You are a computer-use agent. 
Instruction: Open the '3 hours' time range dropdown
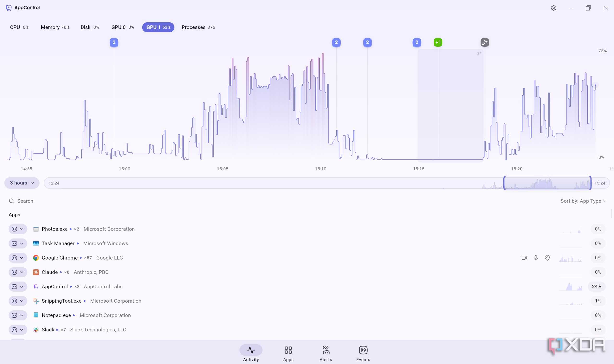pyautogui.click(x=22, y=183)
